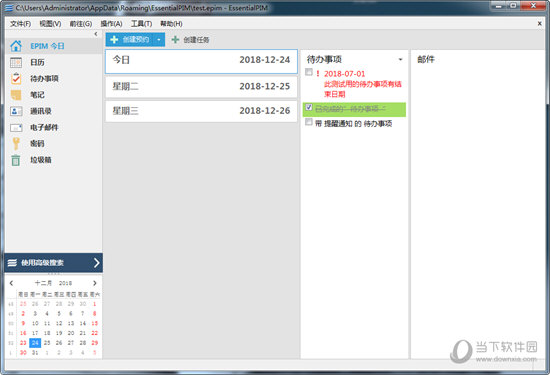
Task: Click the red 2018-07-01 due date text
Action: click(344, 74)
